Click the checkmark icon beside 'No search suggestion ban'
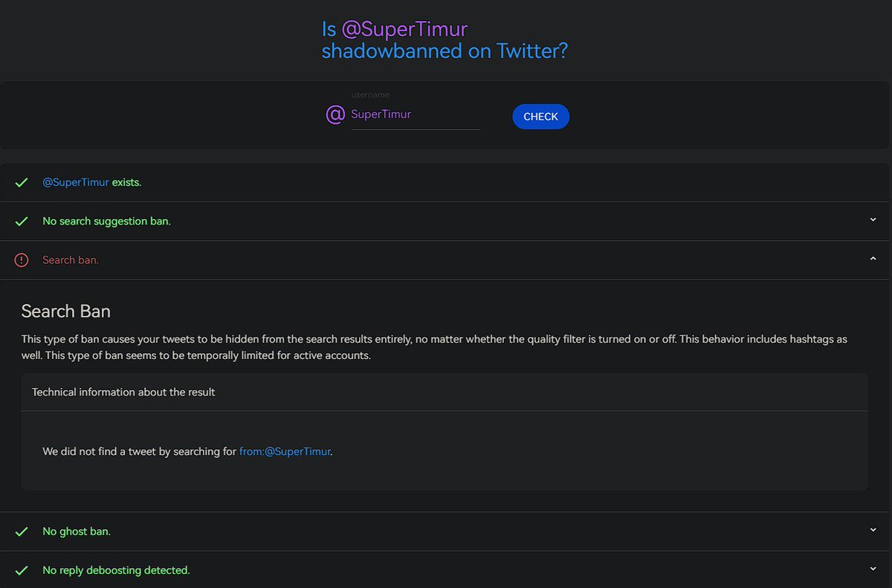The image size is (892, 588). pyautogui.click(x=22, y=222)
